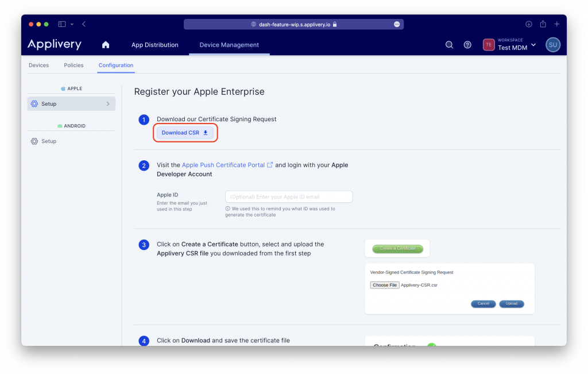The image size is (588, 374).
Task: Click the Apple ID email field
Action: 289,197
